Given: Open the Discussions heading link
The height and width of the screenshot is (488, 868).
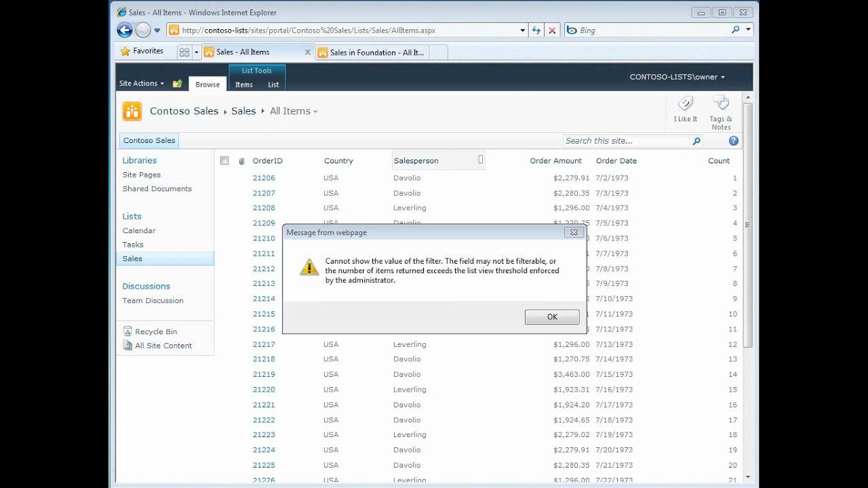Looking at the screenshot, I should click(x=146, y=286).
